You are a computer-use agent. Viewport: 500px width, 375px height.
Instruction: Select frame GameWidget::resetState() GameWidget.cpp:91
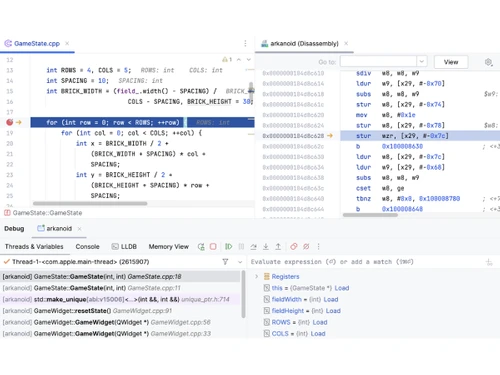120,311
